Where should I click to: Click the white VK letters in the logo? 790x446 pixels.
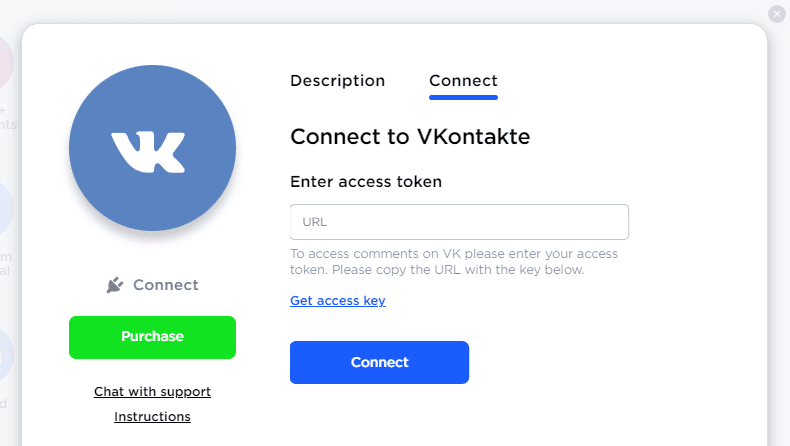pos(148,151)
